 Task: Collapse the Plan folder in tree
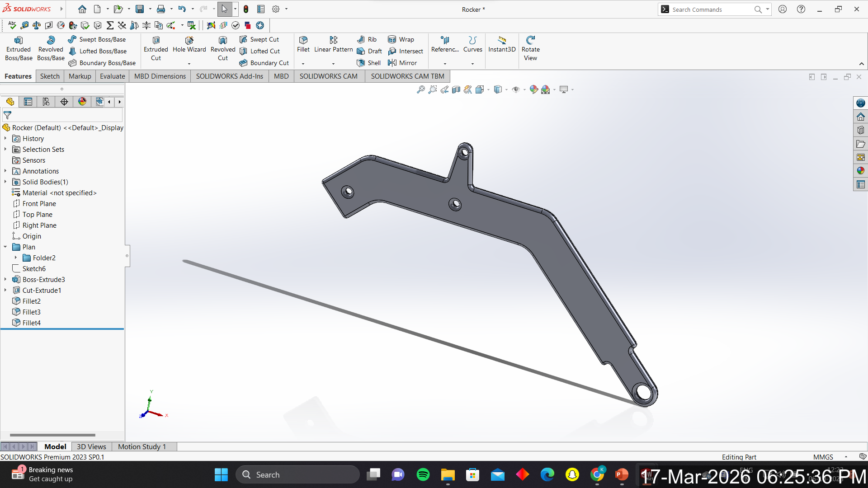pos(5,247)
